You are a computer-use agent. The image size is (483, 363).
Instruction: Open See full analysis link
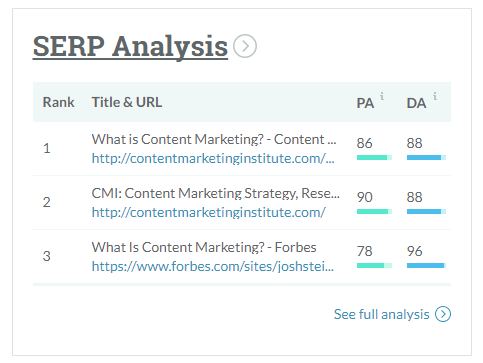tap(382, 314)
